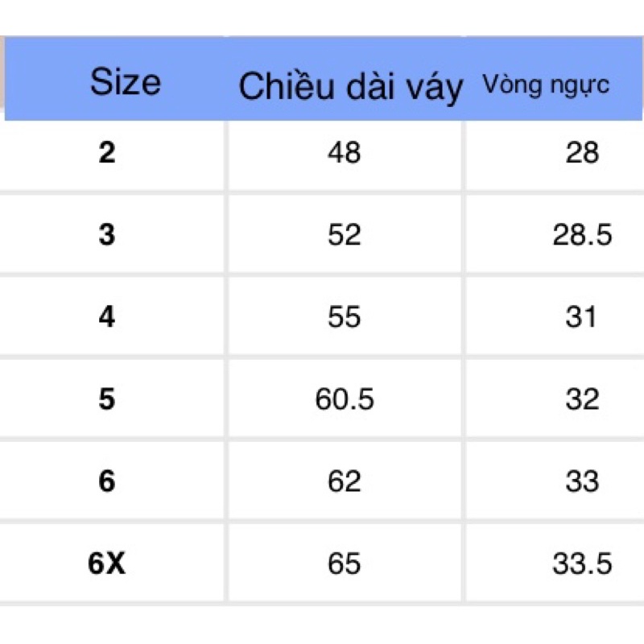The image size is (644, 644).
Task: Click skirt length value 52
Action: (345, 235)
